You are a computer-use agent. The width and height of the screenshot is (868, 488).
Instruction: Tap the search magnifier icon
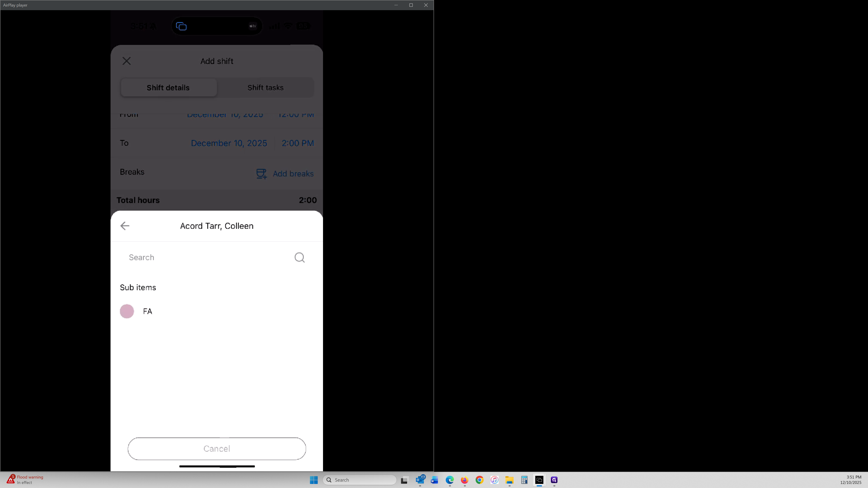pyautogui.click(x=299, y=257)
